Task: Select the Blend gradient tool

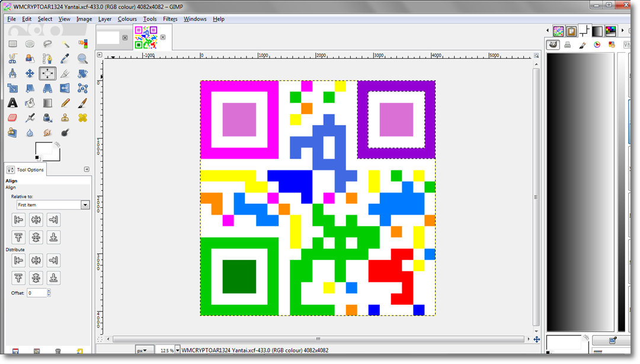Action: coord(47,103)
